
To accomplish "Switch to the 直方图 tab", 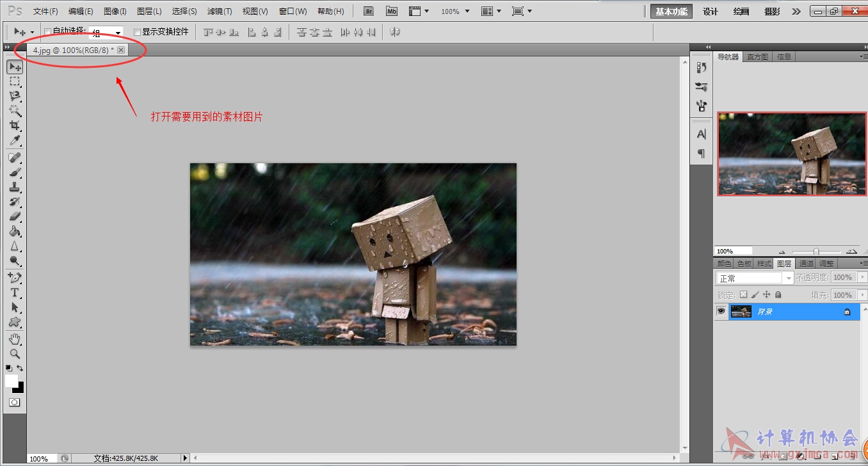I will point(757,57).
